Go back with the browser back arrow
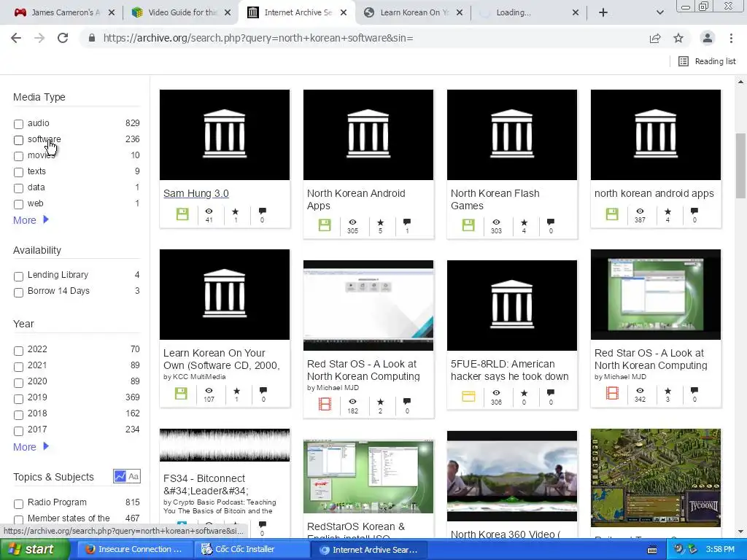Image resolution: width=747 pixels, height=560 pixels. tap(16, 38)
